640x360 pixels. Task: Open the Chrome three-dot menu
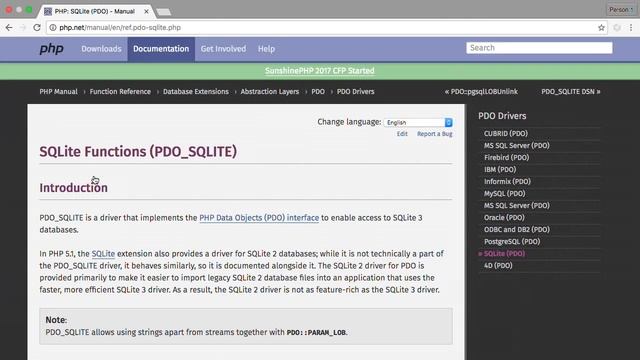631,28
